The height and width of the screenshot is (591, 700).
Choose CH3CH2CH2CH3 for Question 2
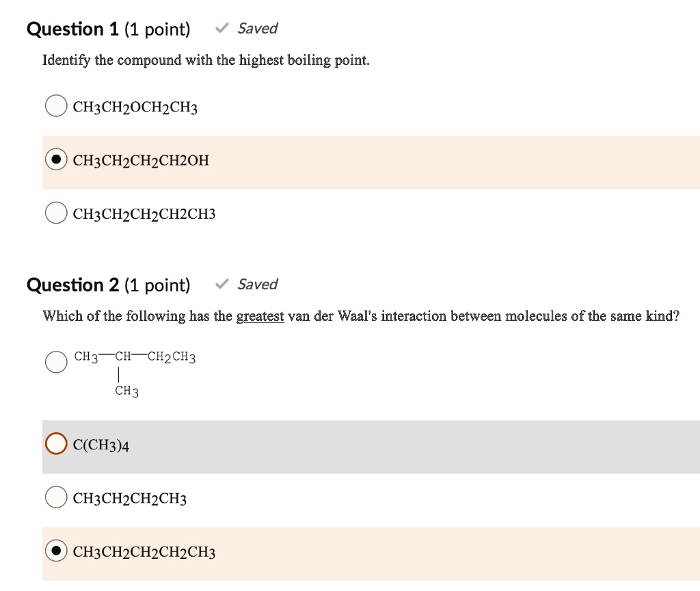tap(55, 497)
